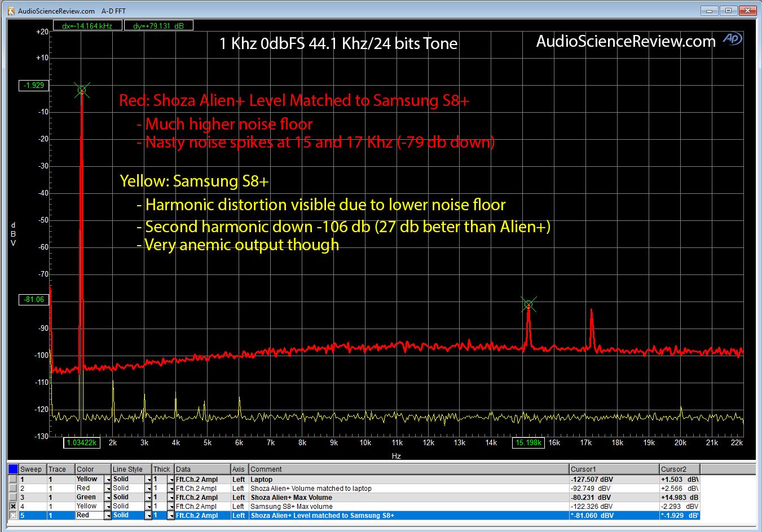Click the green cursor marker on 15 kHz spike
The height and width of the screenshot is (532, 762).
click(x=528, y=304)
